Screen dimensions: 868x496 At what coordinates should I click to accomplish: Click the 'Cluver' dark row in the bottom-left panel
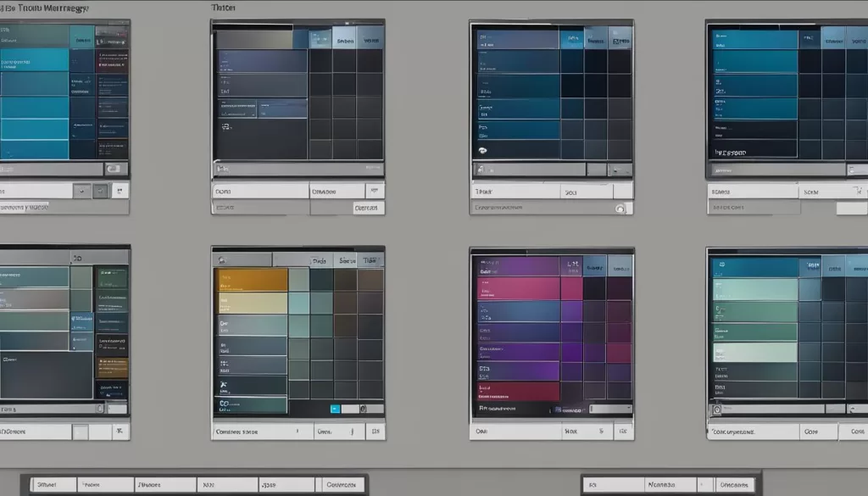pyautogui.click(x=47, y=376)
